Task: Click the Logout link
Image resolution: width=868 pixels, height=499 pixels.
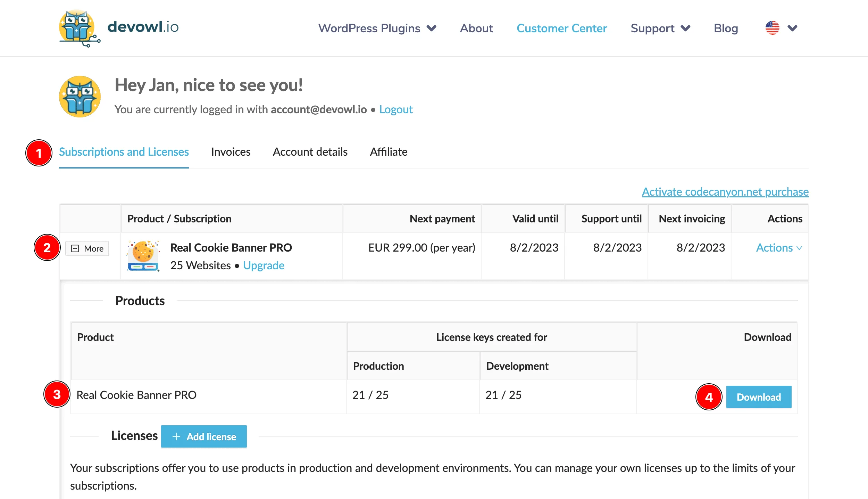Action: click(396, 109)
